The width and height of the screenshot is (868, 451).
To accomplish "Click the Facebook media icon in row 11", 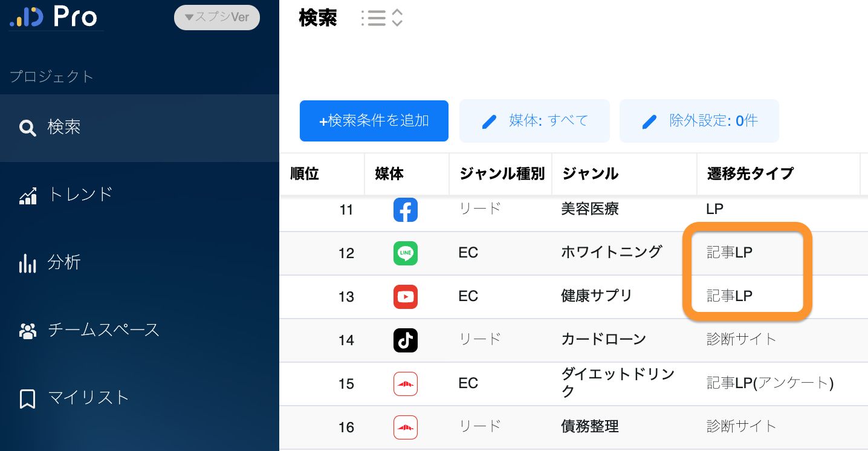I will 406,210.
